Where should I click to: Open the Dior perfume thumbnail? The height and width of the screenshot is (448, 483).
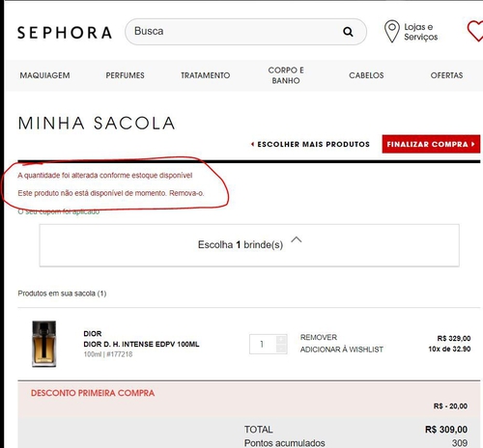pyautogui.click(x=44, y=344)
